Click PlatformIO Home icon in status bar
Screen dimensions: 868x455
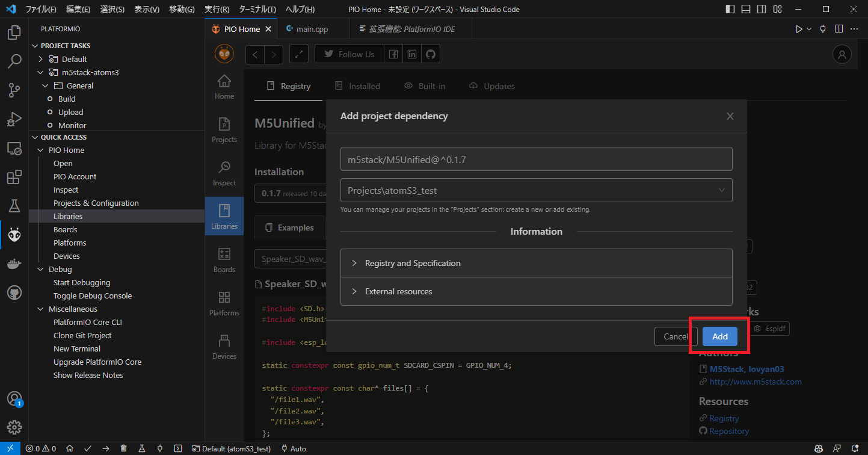coord(70,448)
